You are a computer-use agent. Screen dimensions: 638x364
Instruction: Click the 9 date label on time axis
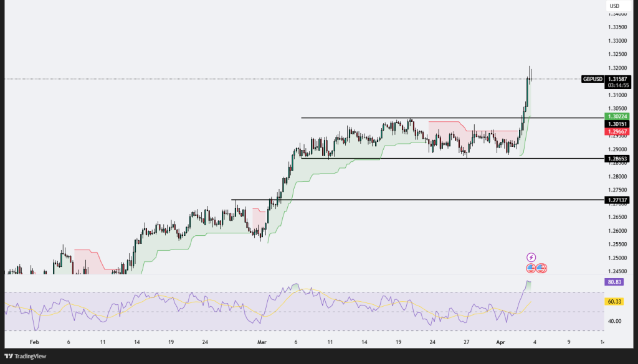(569, 342)
